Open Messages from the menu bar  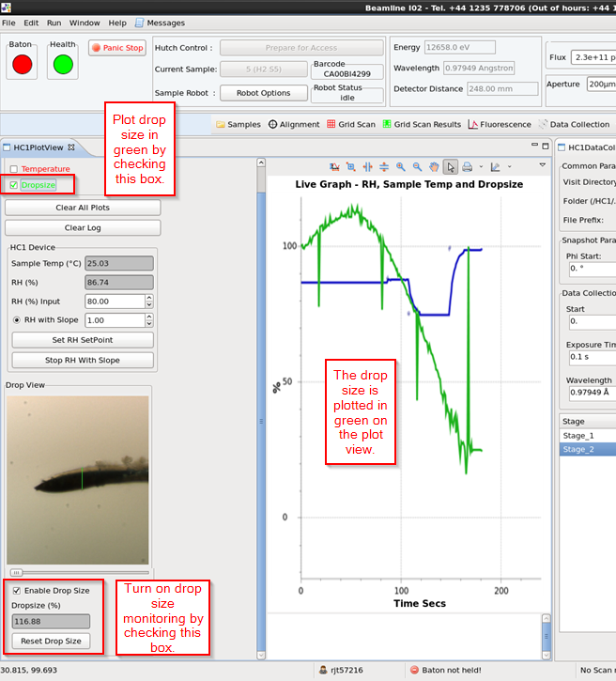pos(160,23)
